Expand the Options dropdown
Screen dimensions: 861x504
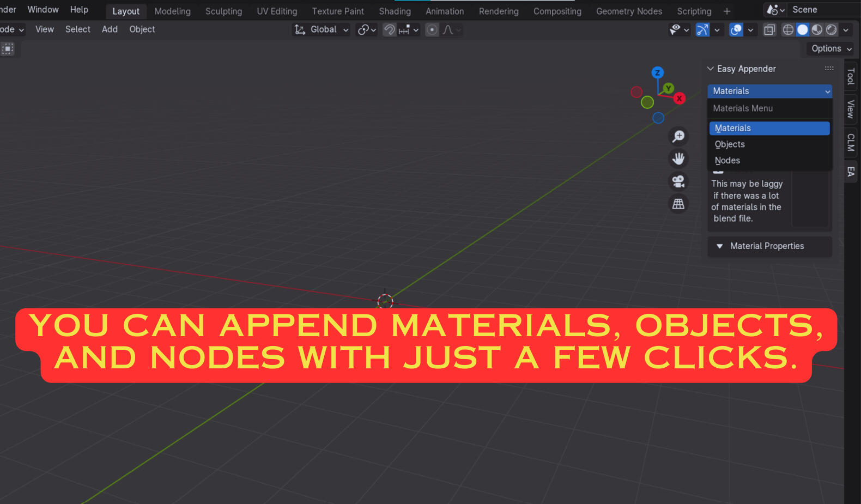pos(830,48)
